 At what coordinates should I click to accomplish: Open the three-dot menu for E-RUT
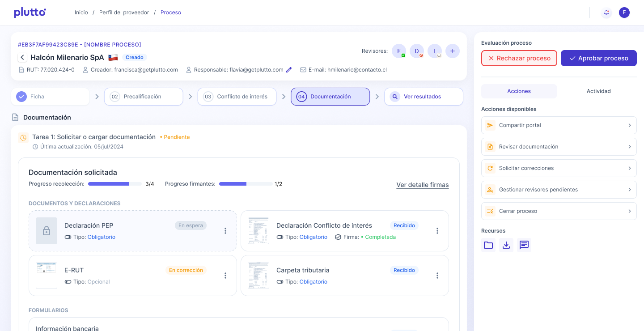[x=225, y=276]
